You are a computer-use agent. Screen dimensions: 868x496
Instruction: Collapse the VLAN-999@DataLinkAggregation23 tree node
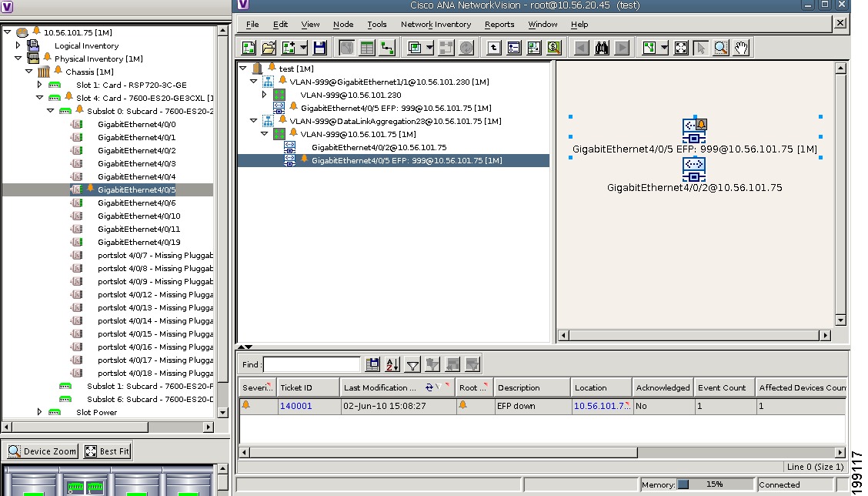coord(253,121)
